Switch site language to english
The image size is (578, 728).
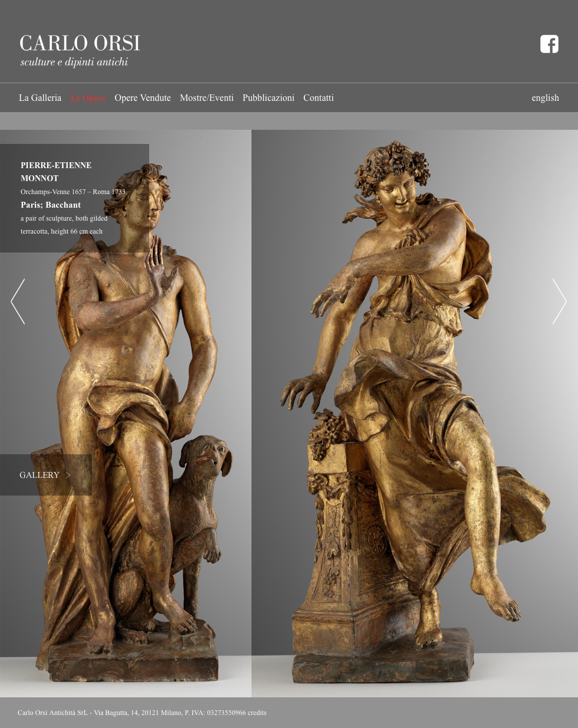coord(545,98)
